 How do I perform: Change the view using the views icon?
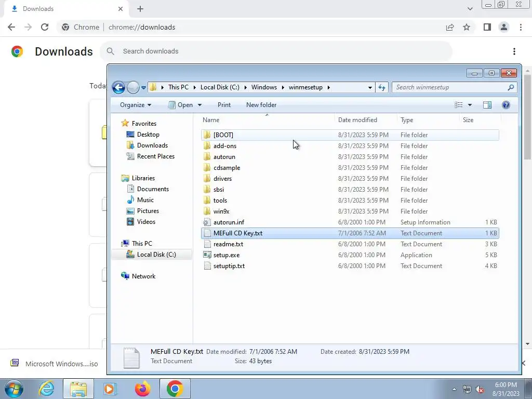[x=458, y=105]
